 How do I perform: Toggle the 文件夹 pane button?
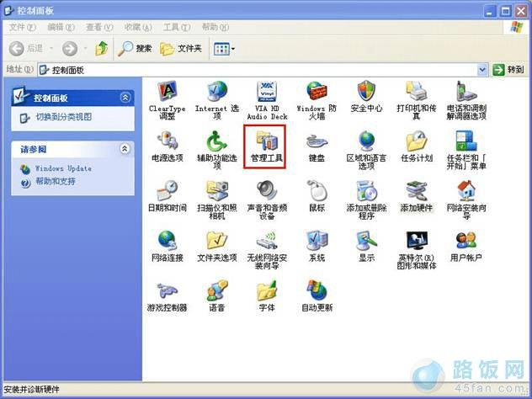pyautogui.click(x=181, y=49)
